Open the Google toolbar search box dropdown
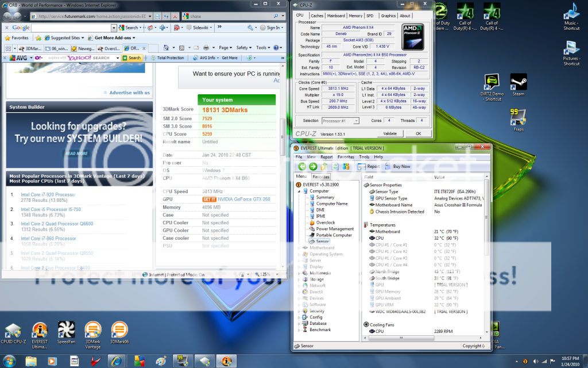 point(114,28)
